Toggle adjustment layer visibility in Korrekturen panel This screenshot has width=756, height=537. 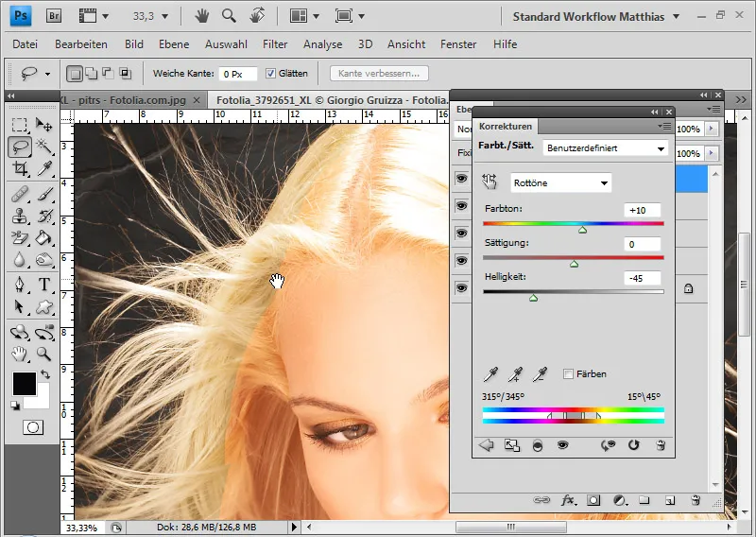point(562,445)
